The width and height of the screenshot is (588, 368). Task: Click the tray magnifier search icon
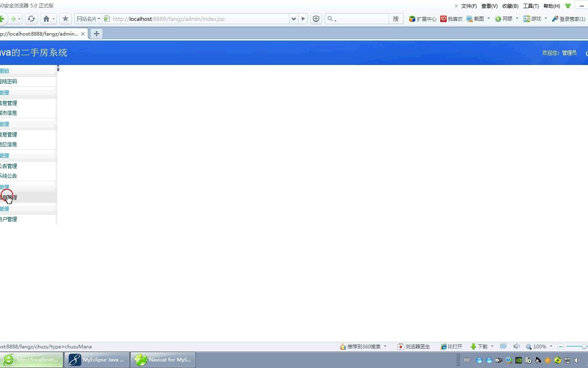click(x=509, y=360)
